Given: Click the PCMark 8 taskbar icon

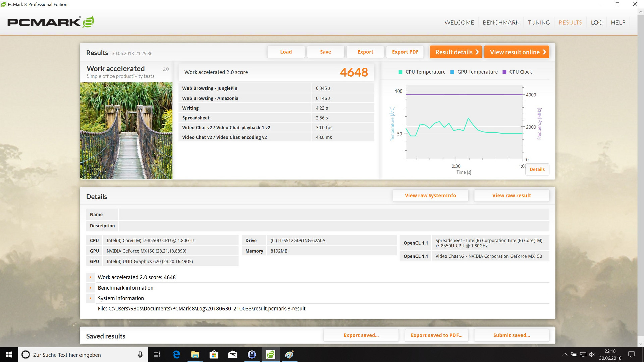Looking at the screenshot, I should click(x=270, y=354).
